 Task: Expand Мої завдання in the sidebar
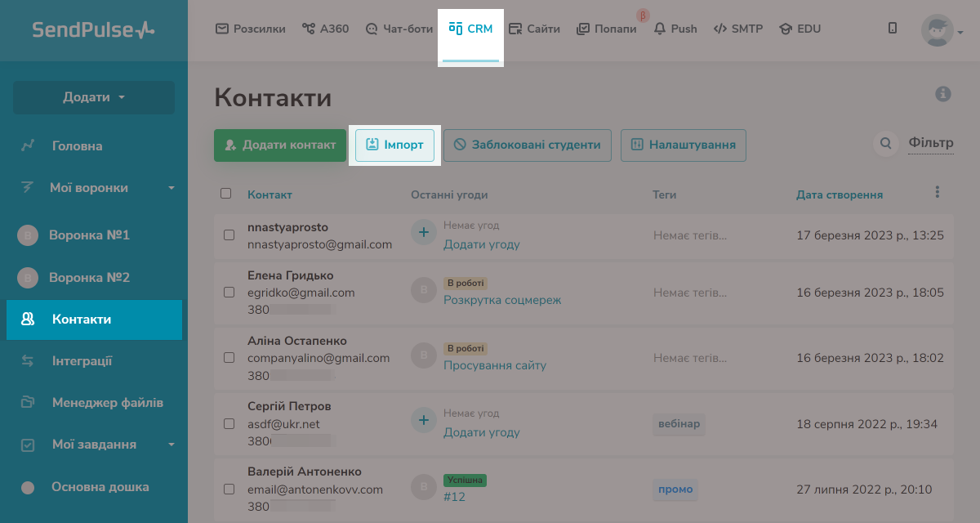tap(94, 445)
